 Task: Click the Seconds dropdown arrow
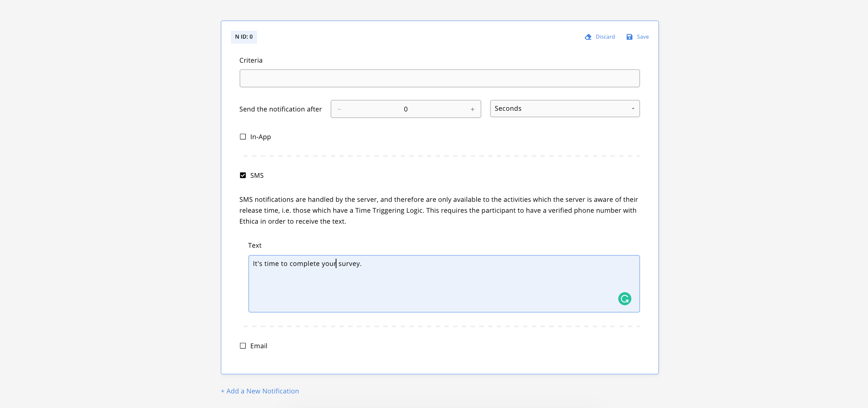point(633,109)
